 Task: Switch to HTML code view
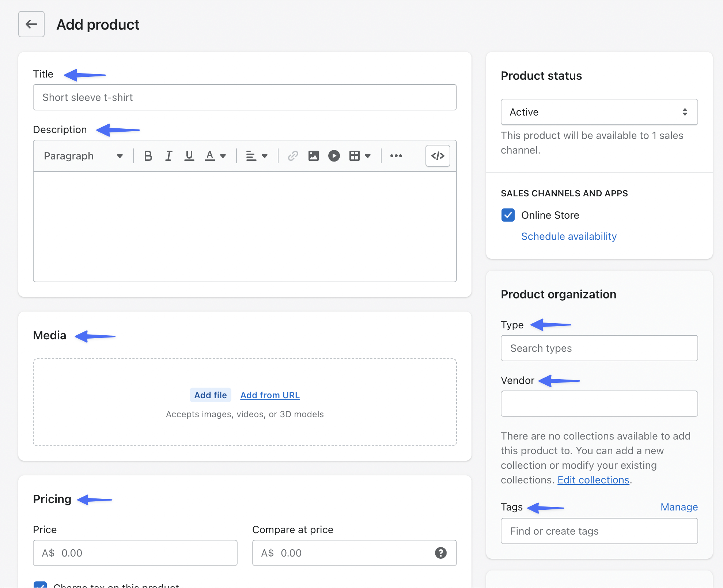point(438,156)
